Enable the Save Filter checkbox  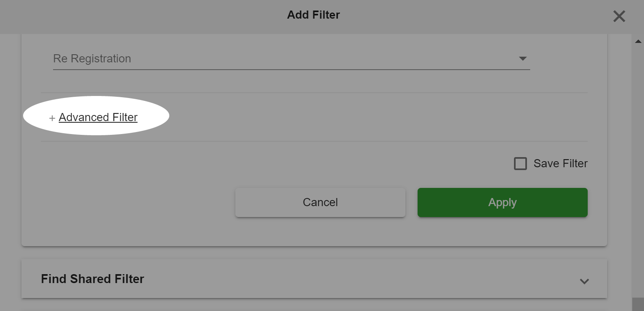[x=520, y=164]
